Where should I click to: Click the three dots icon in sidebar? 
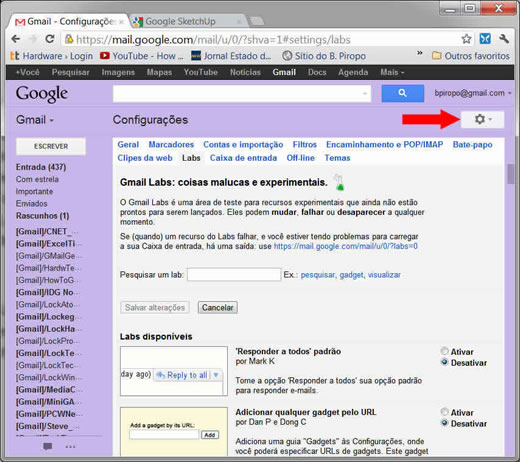(x=70, y=447)
